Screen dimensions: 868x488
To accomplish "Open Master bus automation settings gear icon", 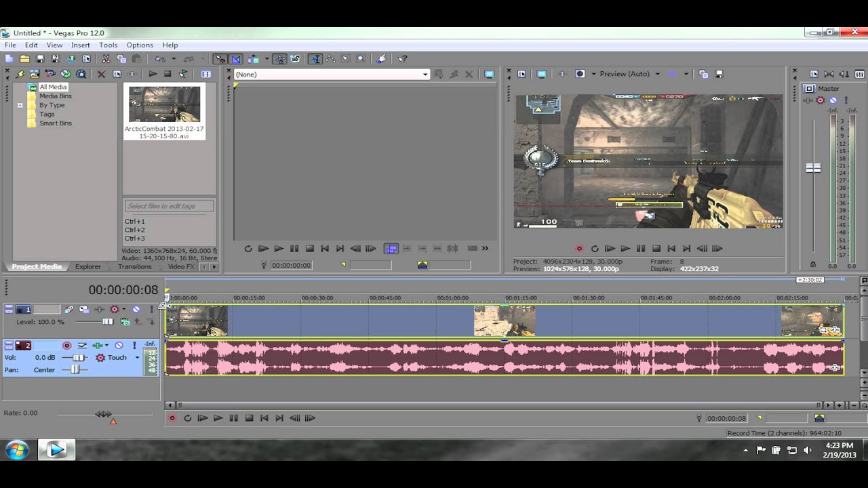I will point(820,100).
